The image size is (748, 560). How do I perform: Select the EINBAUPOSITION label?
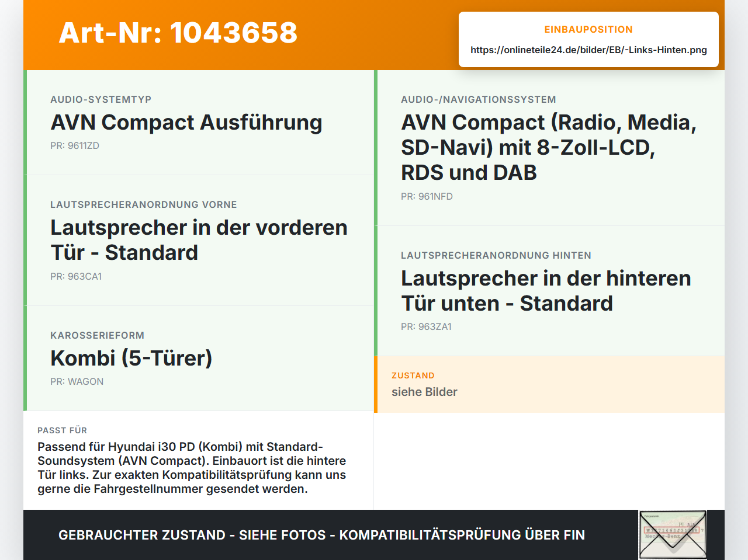[x=588, y=29]
